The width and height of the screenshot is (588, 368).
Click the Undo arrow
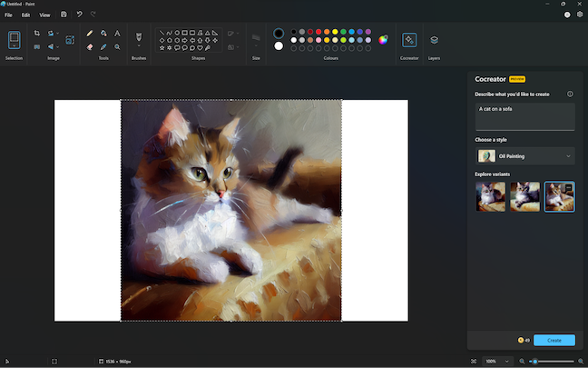pyautogui.click(x=79, y=15)
